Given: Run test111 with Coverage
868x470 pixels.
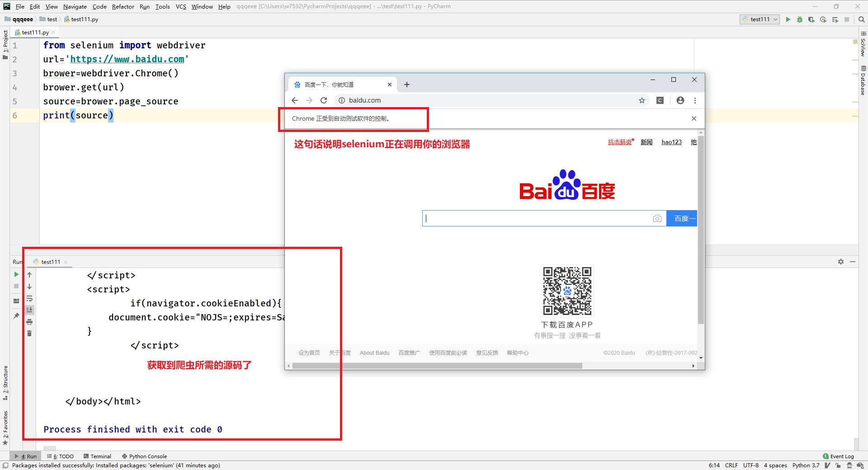Looking at the screenshot, I should tap(811, 19).
